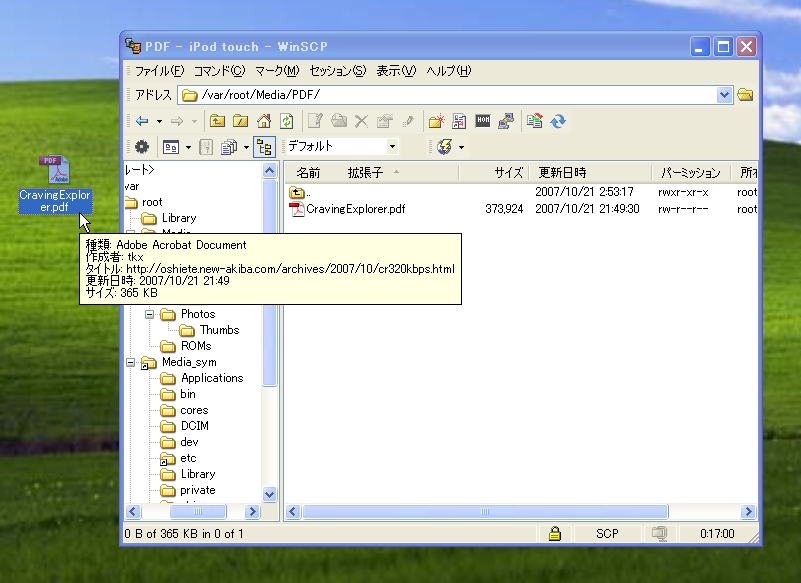The width and height of the screenshot is (801, 583).
Task: Click the file list scroll-right arrow
Action: click(748, 511)
